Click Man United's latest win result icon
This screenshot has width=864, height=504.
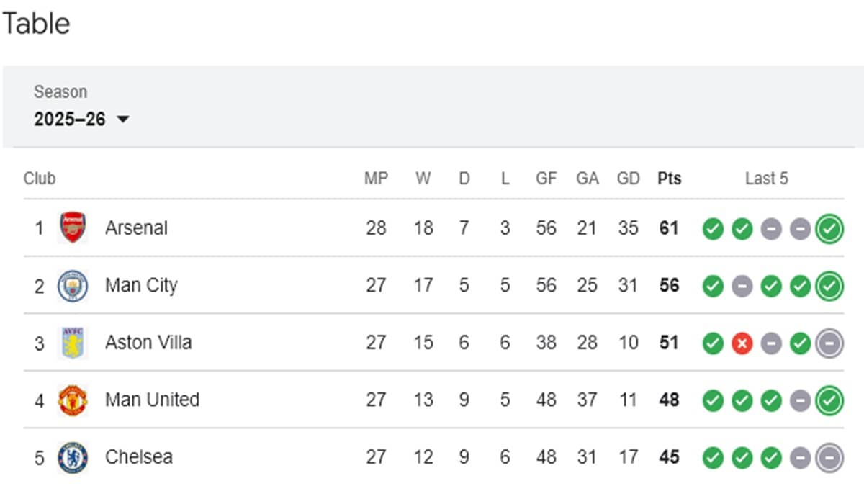(829, 400)
